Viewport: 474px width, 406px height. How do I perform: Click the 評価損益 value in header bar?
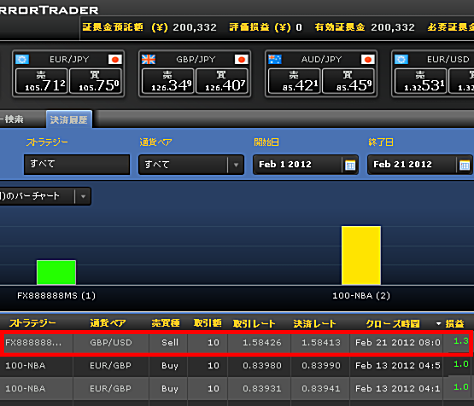[x=299, y=27]
